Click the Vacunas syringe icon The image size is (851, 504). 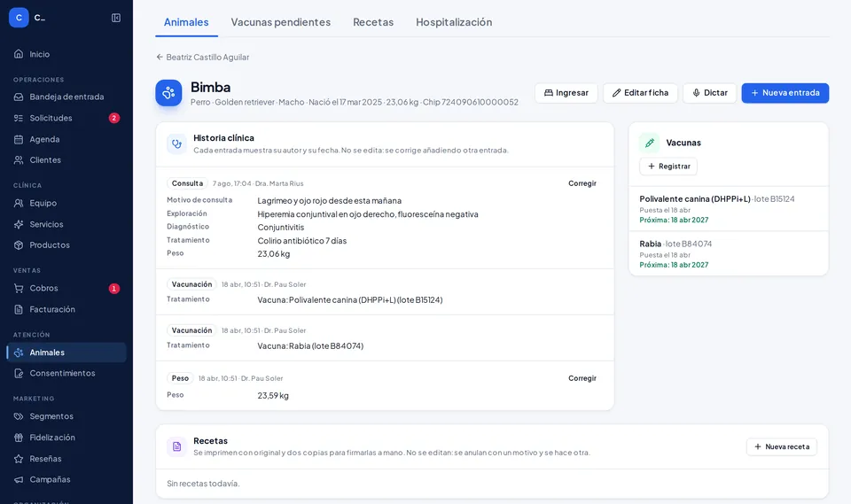point(649,143)
